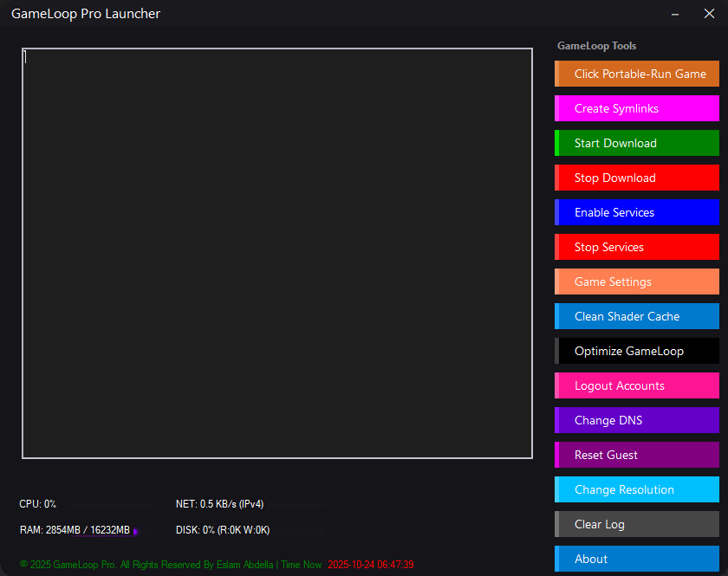This screenshot has width=728, height=576.
Task: Click the GameLoop Pro Launcher window title
Action: (x=86, y=14)
